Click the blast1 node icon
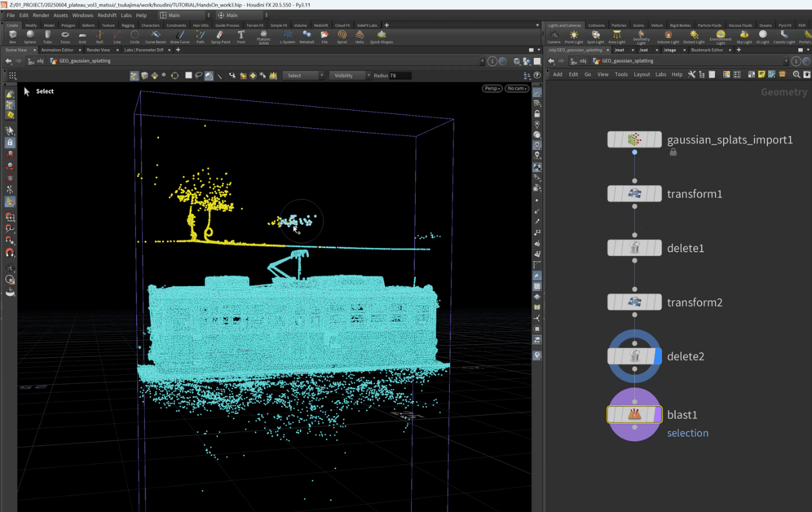Viewport: 812px width, 512px height. tap(634, 415)
